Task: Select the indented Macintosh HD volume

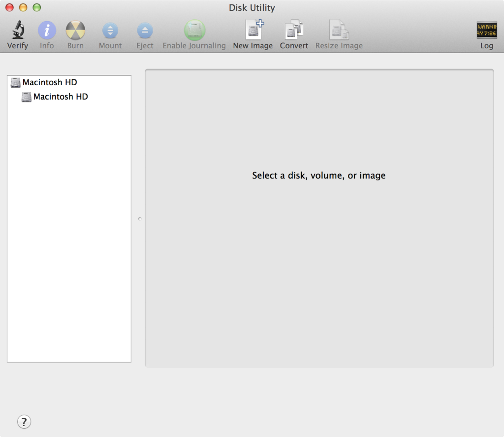Action: tap(69, 97)
